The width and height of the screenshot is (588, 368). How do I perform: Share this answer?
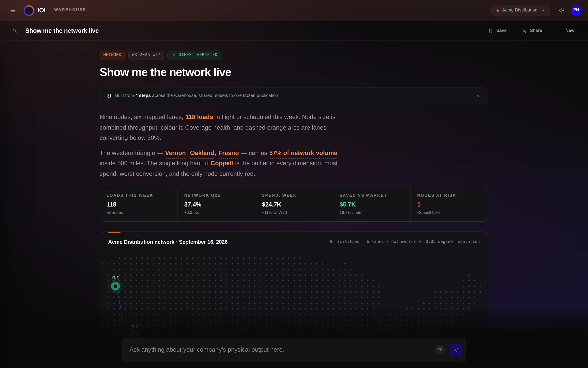pyautogui.click(x=532, y=31)
